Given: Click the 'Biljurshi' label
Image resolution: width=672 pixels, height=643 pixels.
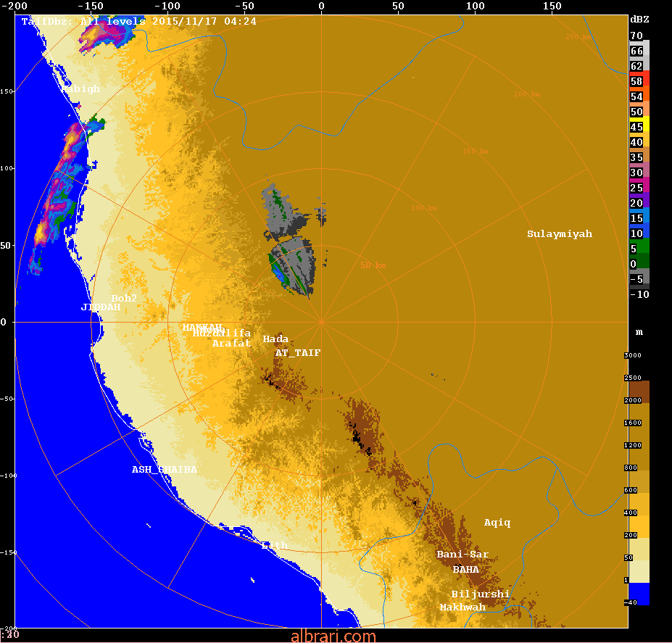Looking at the screenshot, I should [x=481, y=594].
